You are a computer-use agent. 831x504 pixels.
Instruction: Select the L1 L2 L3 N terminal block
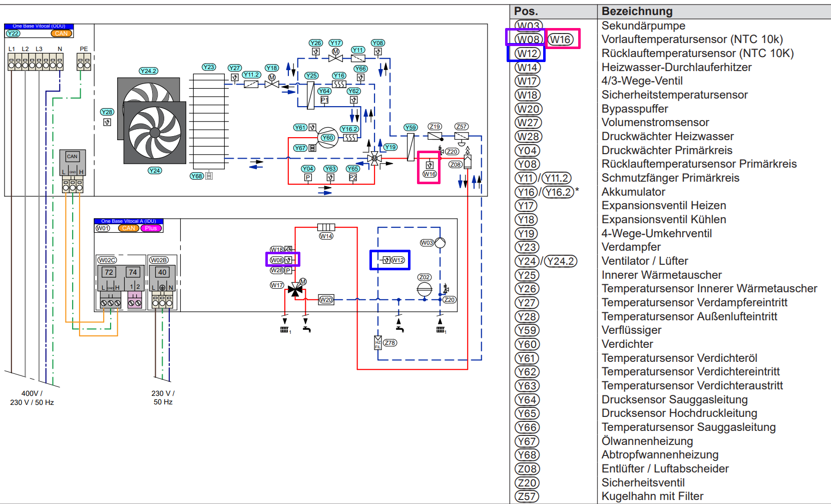[36, 62]
